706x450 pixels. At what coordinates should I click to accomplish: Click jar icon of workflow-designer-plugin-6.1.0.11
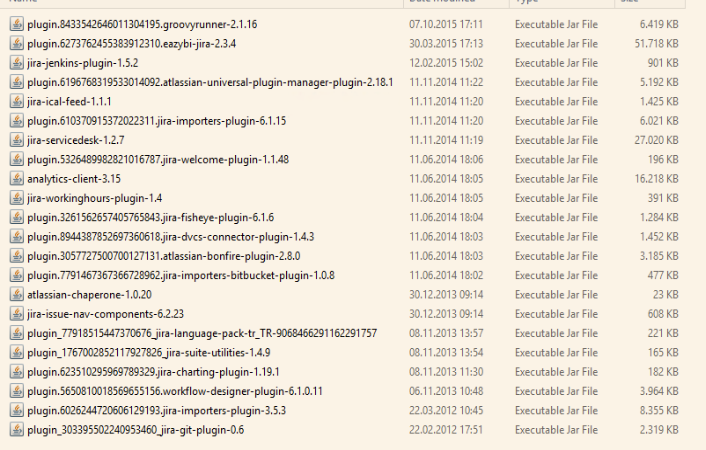[x=17, y=391]
